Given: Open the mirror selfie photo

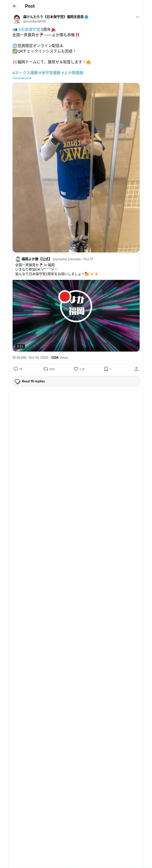Looking at the screenshot, I should pos(76,167).
